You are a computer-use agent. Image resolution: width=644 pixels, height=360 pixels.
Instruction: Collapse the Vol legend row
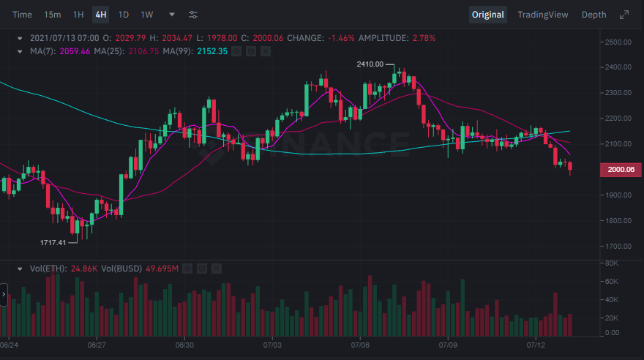(21, 269)
